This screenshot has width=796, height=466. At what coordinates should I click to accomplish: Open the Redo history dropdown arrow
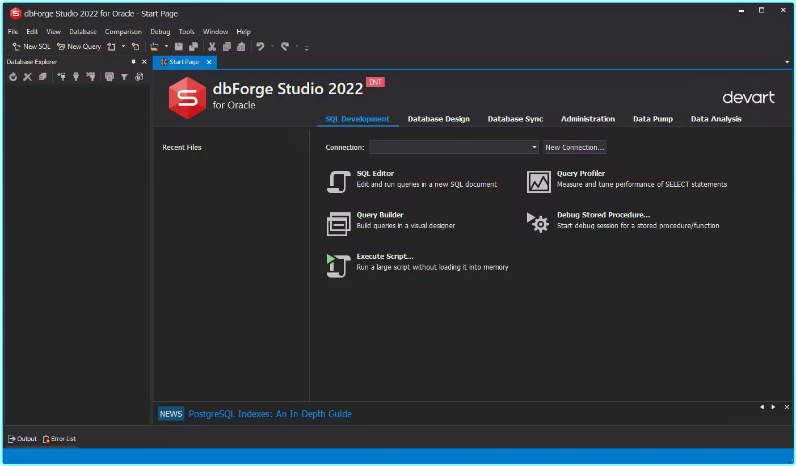point(297,47)
